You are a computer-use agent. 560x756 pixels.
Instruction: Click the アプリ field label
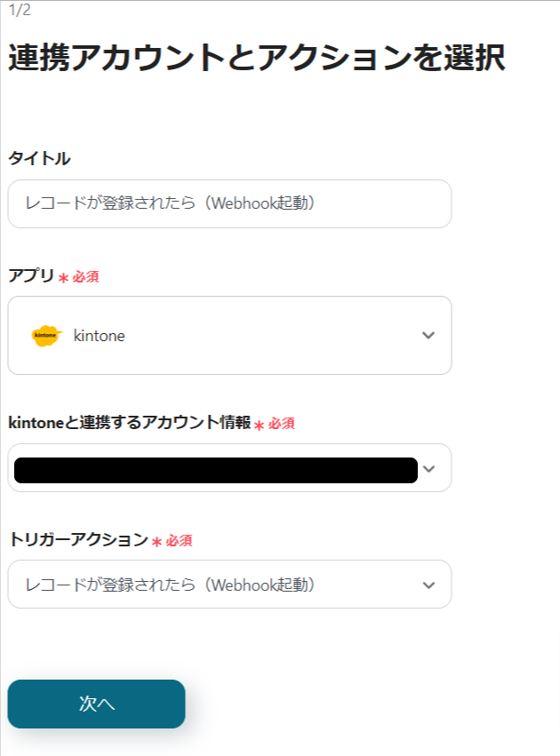click(31, 276)
